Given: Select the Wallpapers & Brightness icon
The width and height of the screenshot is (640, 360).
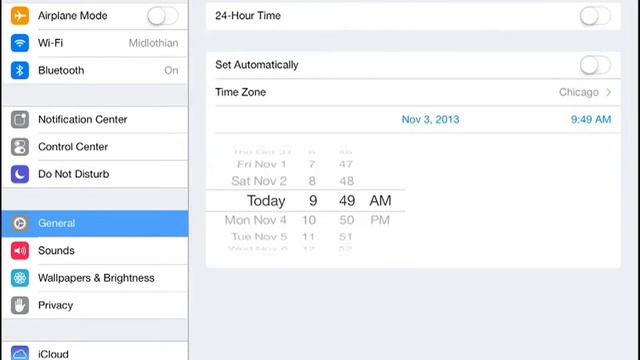Looking at the screenshot, I should click(20, 278).
